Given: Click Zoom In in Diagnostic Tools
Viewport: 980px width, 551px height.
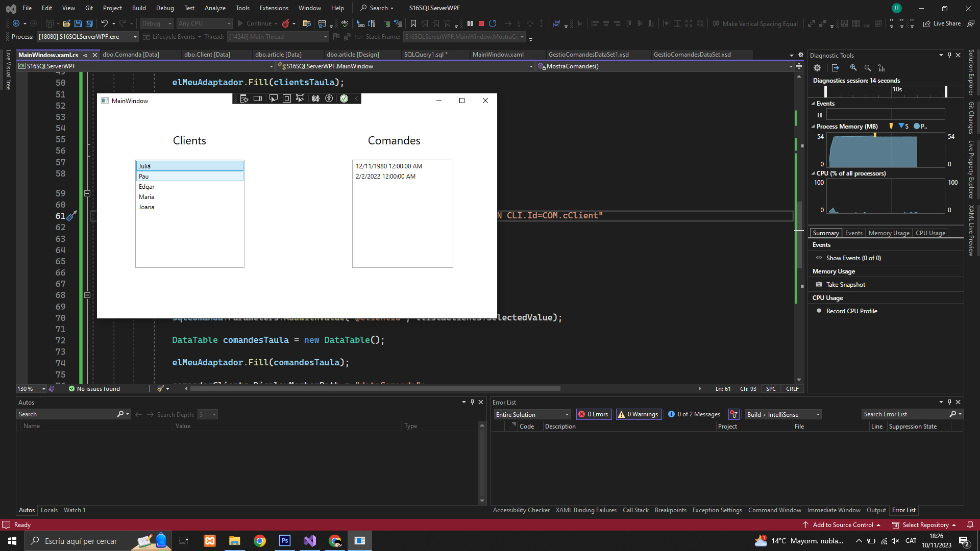Looking at the screenshot, I should point(853,68).
